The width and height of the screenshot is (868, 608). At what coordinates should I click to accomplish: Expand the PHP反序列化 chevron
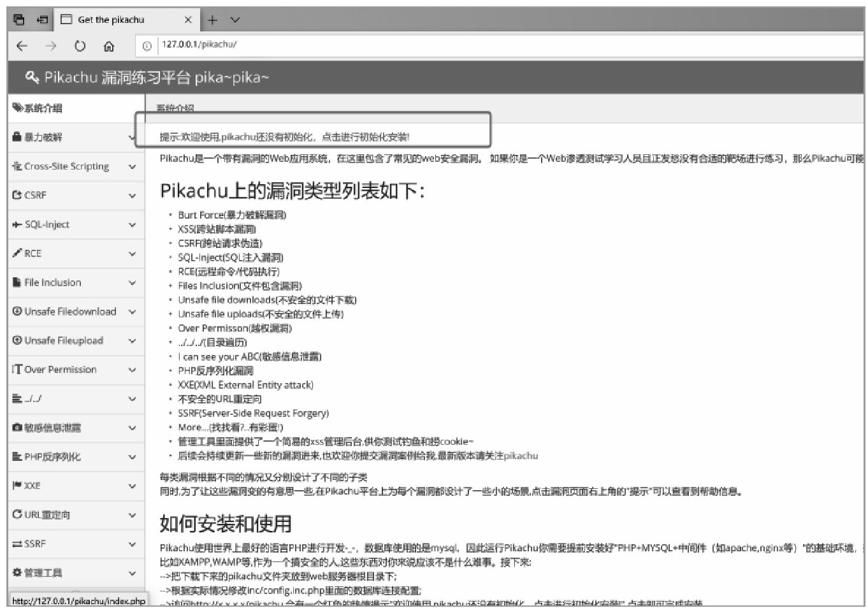(x=132, y=457)
